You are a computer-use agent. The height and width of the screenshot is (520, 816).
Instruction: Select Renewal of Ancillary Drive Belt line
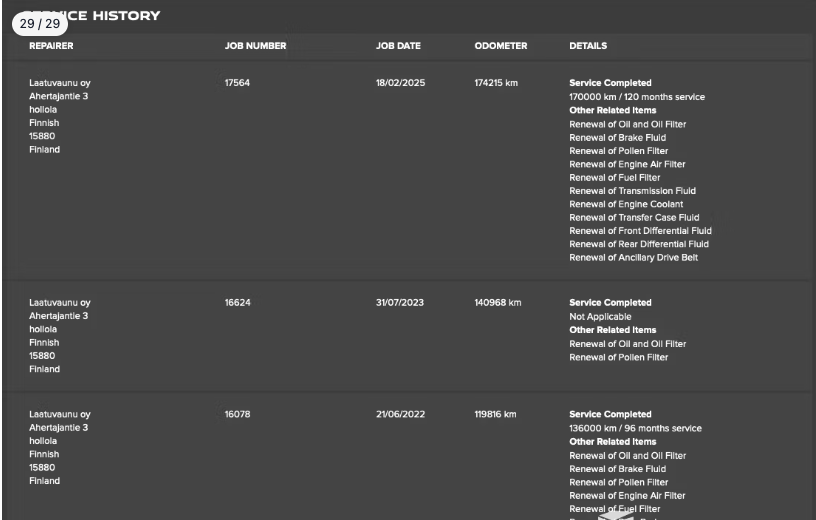[x=633, y=258]
